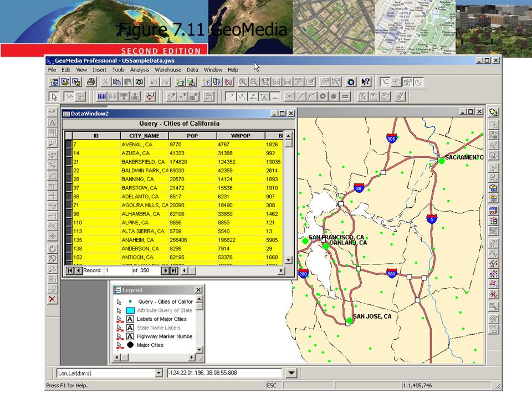The width and height of the screenshot is (532, 399).
Task: Click the Cut scissors icon
Action: coord(105,82)
